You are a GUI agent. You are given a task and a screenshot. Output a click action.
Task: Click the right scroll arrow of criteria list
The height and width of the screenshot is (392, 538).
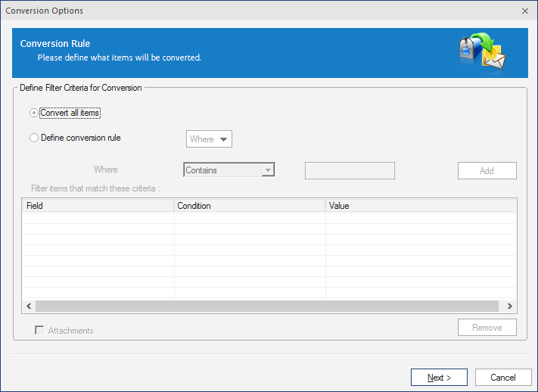click(510, 306)
